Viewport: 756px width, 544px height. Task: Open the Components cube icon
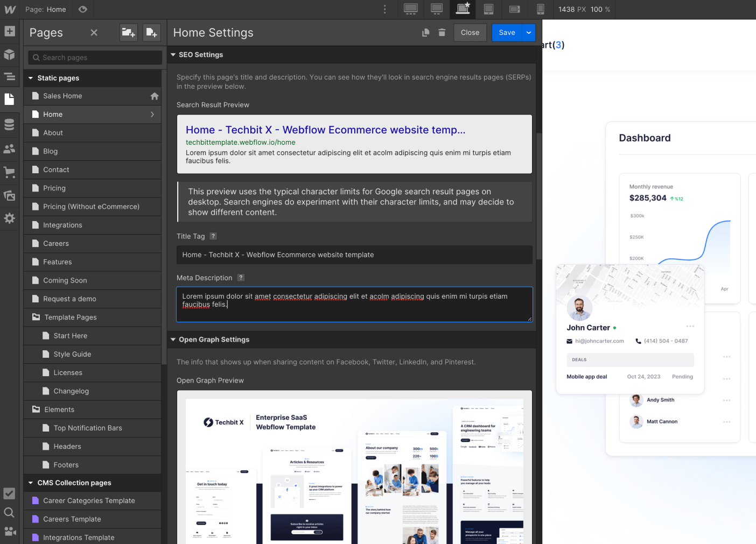[10, 54]
